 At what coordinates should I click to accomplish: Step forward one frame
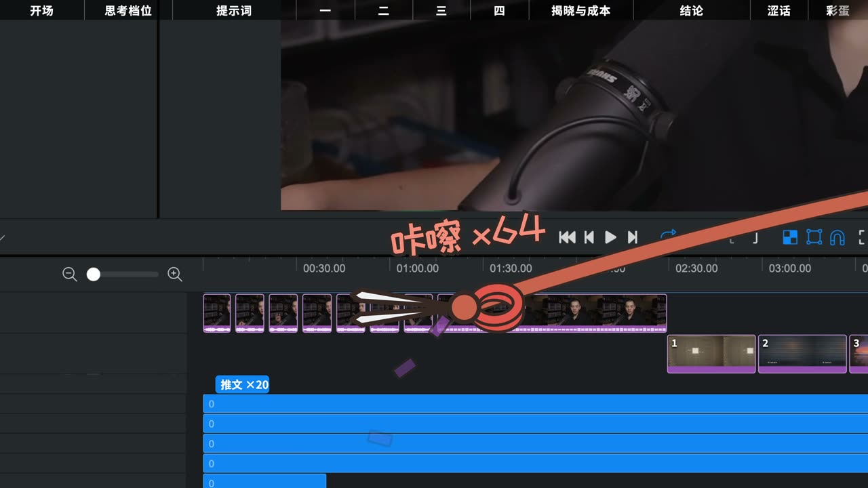pyautogui.click(x=632, y=237)
